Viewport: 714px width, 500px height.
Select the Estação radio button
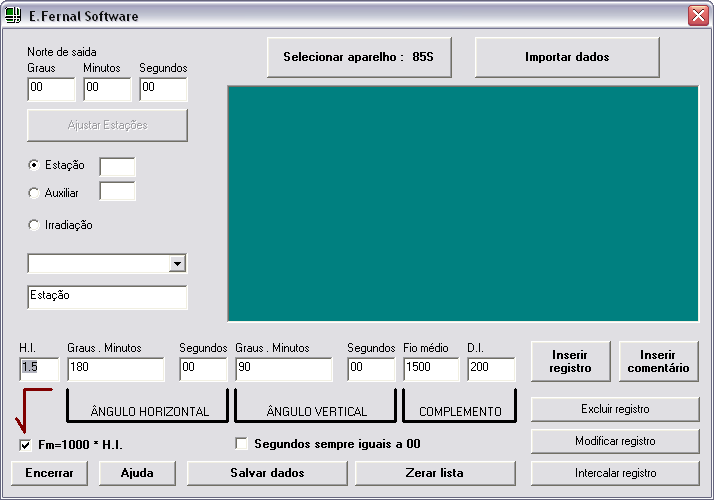[35, 165]
